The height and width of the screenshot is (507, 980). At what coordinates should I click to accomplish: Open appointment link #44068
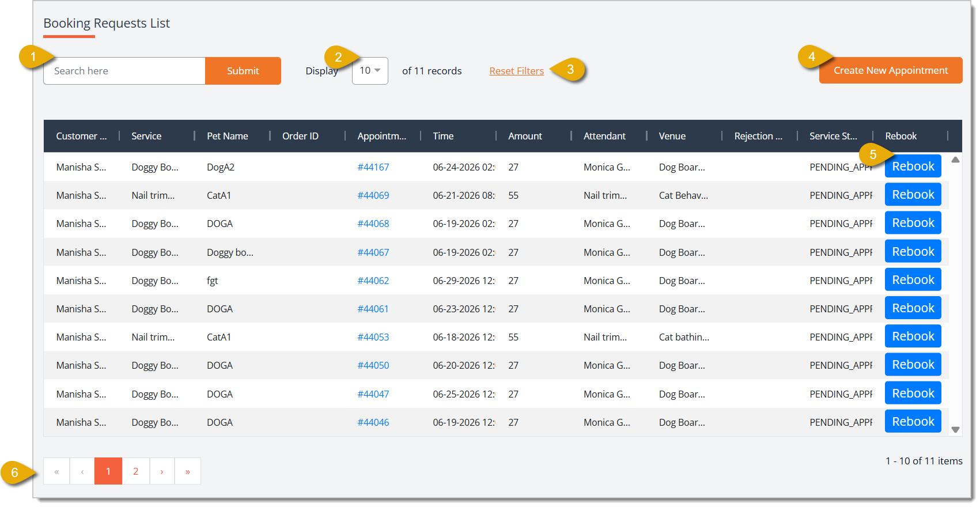click(373, 224)
